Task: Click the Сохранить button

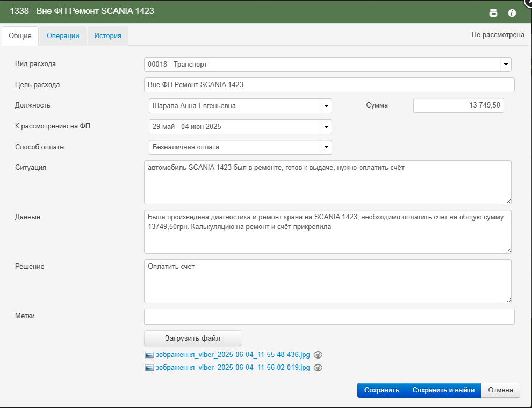Action: point(382,390)
